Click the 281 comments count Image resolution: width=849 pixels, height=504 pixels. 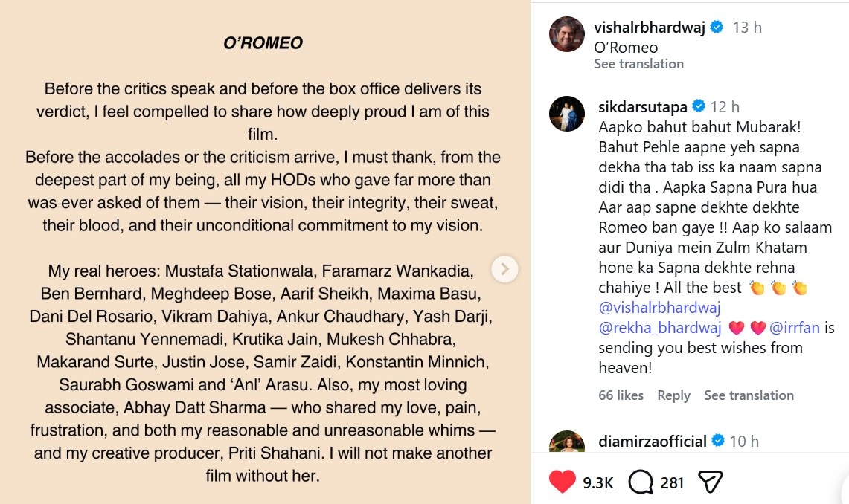(x=672, y=482)
